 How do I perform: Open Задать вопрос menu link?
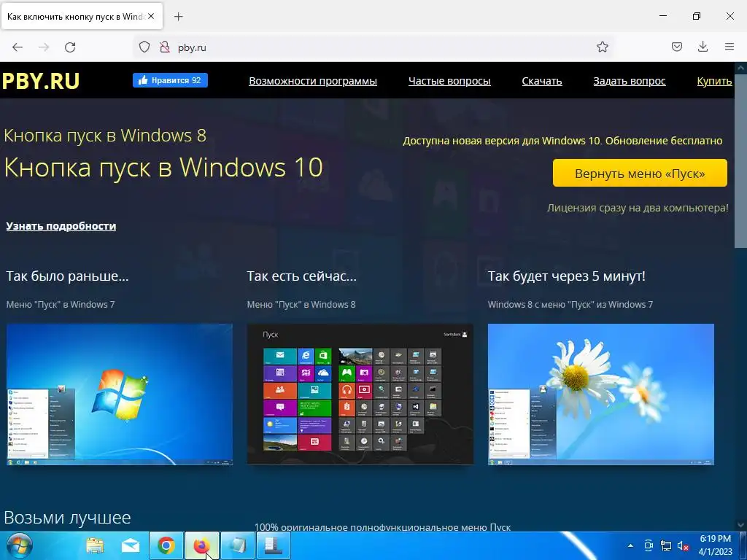point(630,81)
